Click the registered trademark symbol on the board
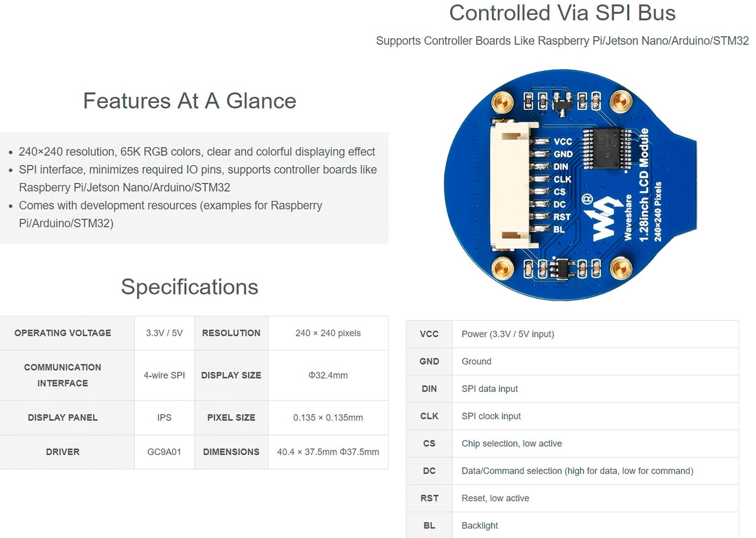The image size is (756, 538). click(x=587, y=199)
